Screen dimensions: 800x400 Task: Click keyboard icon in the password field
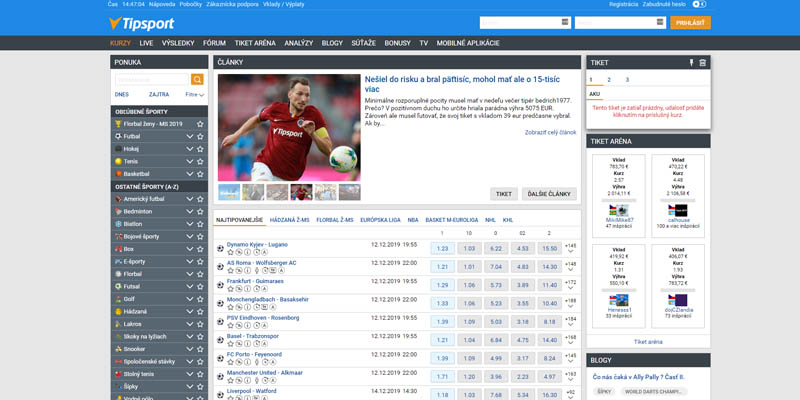click(660, 22)
